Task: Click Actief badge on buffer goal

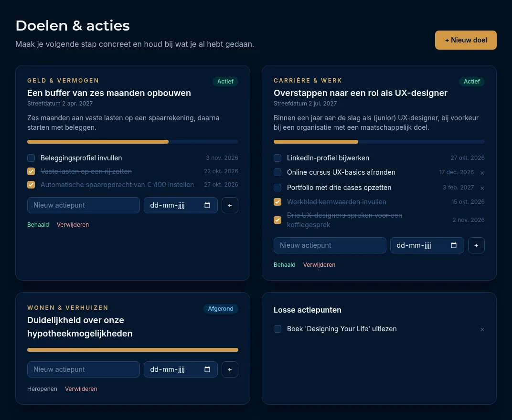Action: pyautogui.click(x=225, y=82)
